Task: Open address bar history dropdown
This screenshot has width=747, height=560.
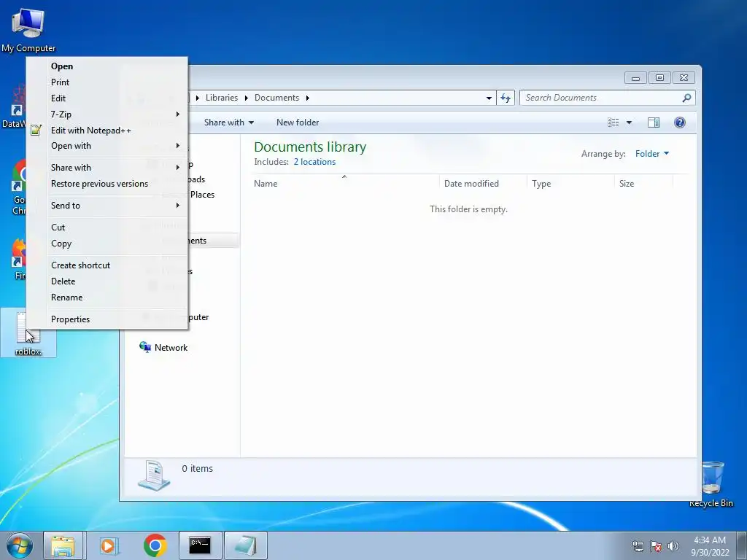Action: 489,98
